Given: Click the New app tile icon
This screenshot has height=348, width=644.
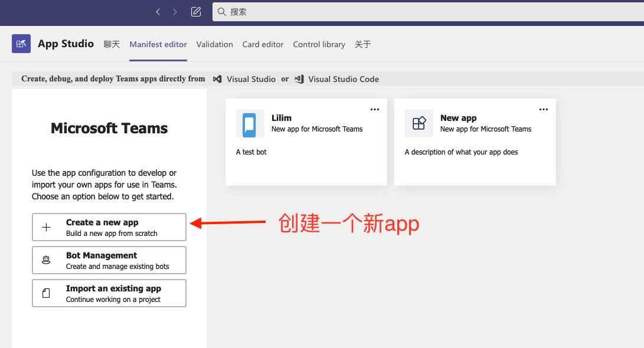Looking at the screenshot, I should [419, 124].
